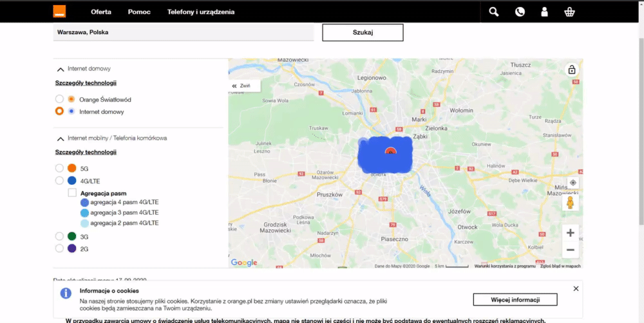The width and height of the screenshot is (644, 323).
Task: Open the search magnifier icon
Action: (x=494, y=12)
